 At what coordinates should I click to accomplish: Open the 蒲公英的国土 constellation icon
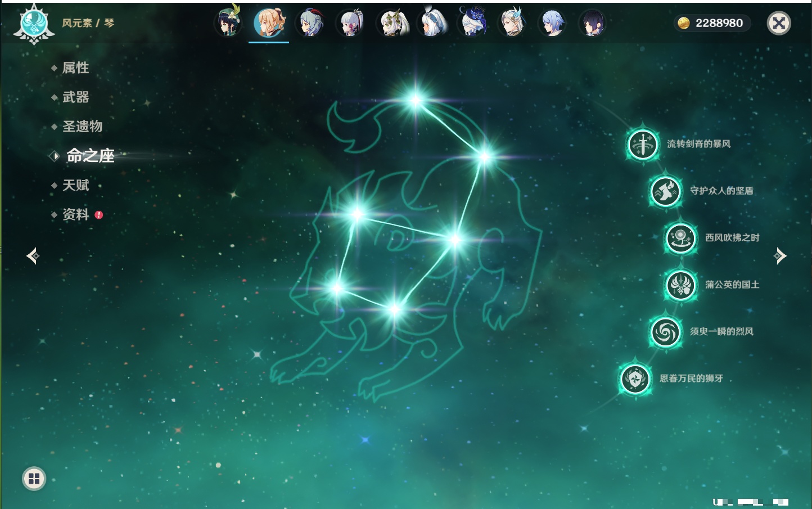(x=680, y=285)
